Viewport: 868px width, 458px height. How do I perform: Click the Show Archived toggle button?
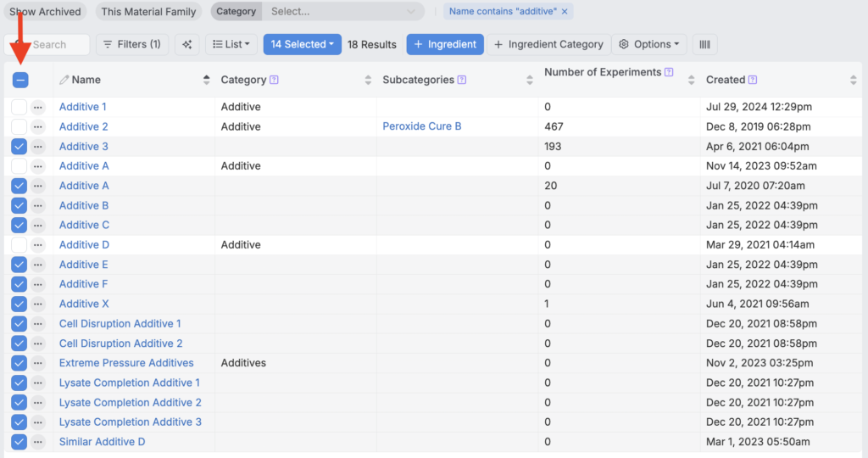46,12
